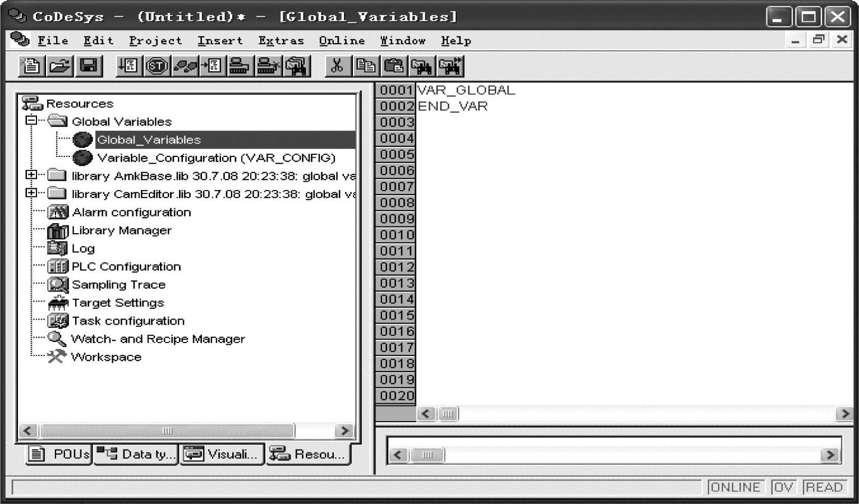The image size is (859, 504).
Task: Click the message pane scrollbar thumb
Action: click(427, 455)
